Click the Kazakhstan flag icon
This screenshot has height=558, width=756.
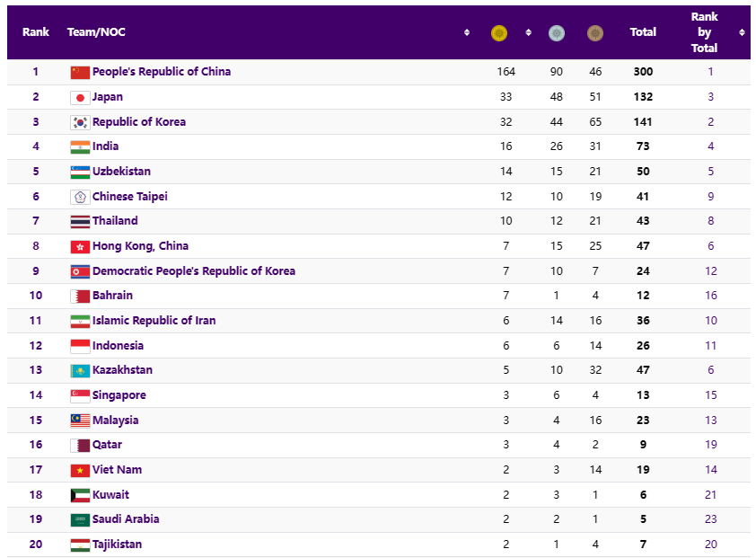tap(80, 370)
